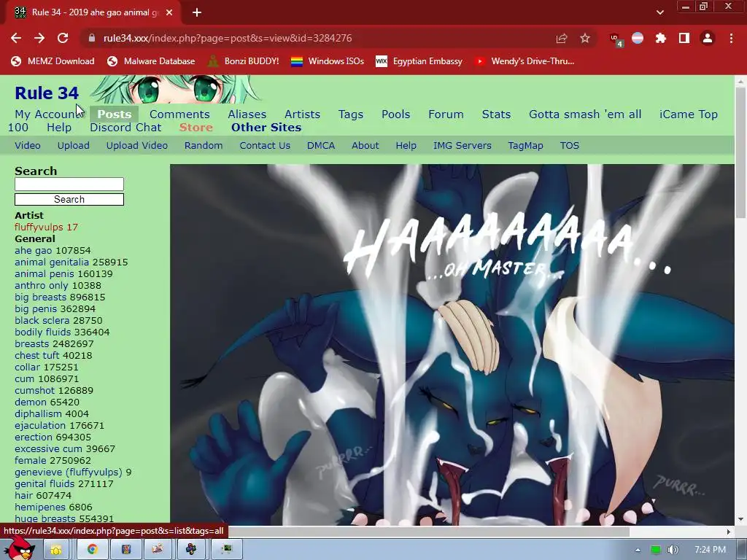Screen dimensions: 747x560
Task: Click the fluffyvulps artist tag
Action: 39,227
